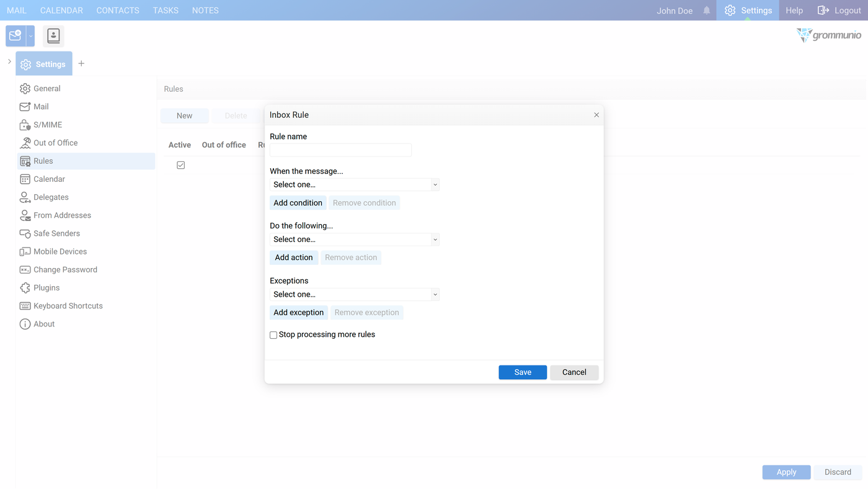Click the new email compose icon
Image resolution: width=868 pixels, height=489 pixels.
click(15, 36)
